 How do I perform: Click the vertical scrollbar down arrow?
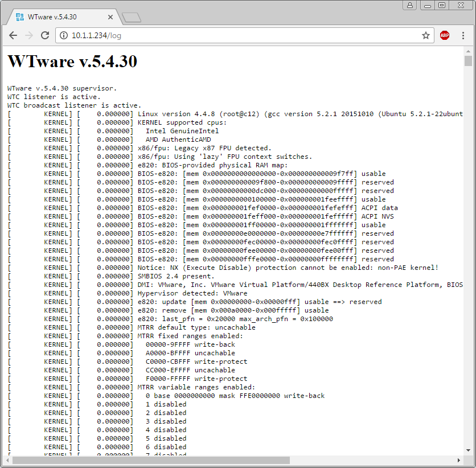tap(468, 451)
